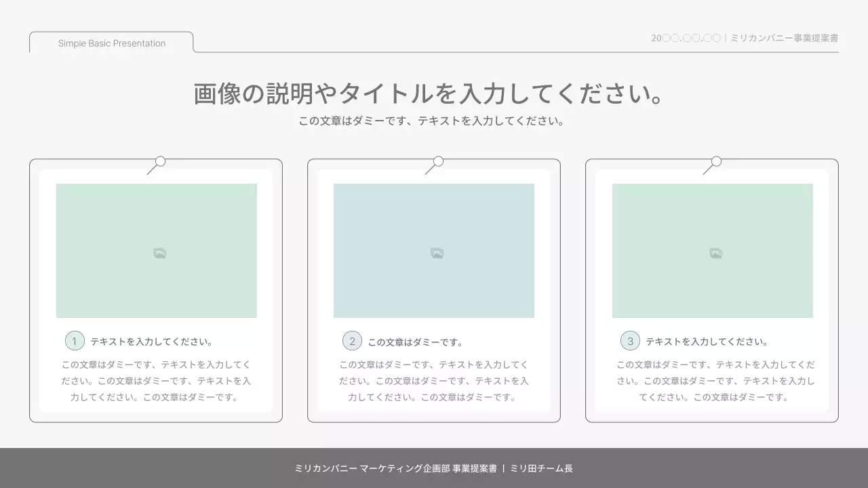Click the image placeholder icon on card 2
The width and height of the screenshot is (868, 488).
tap(435, 251)
